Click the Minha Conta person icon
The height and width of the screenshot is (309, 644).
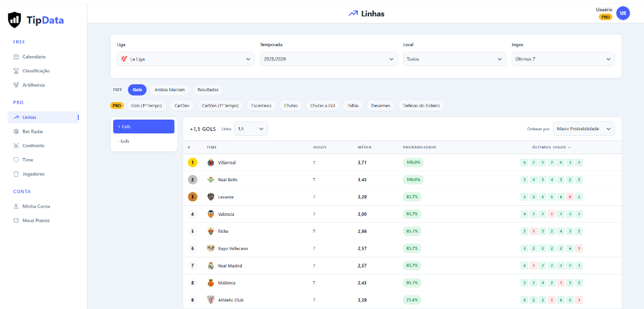click(x=16, y=206)
